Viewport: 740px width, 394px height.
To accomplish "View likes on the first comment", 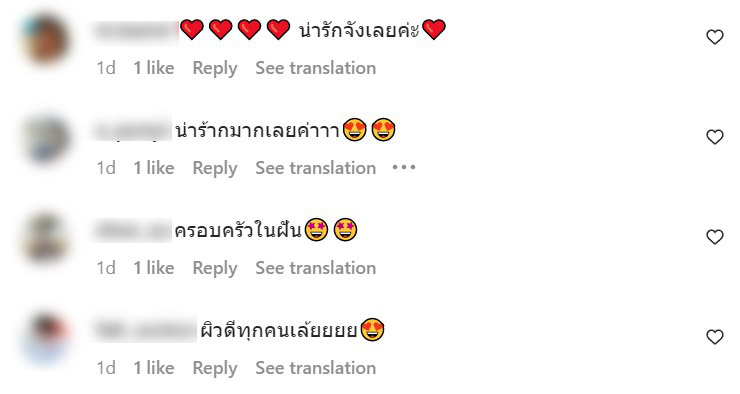I will click(154, 68).
